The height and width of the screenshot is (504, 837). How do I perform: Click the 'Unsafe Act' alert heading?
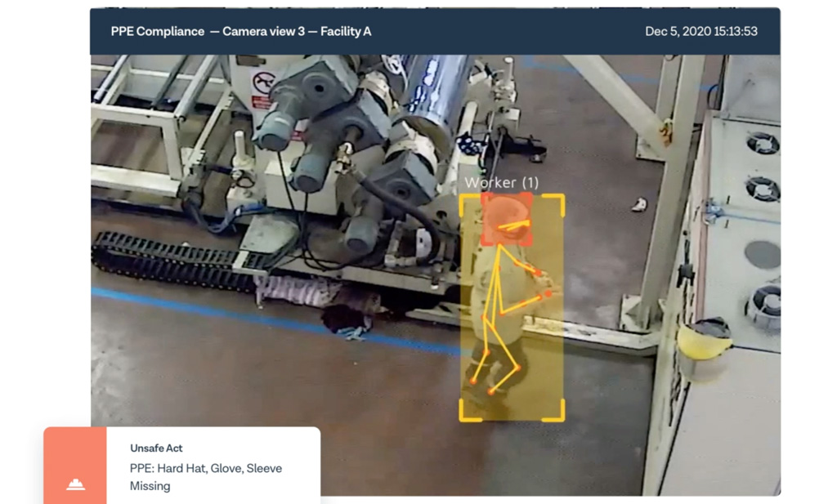pyautogui.click(x=156, y=448)
